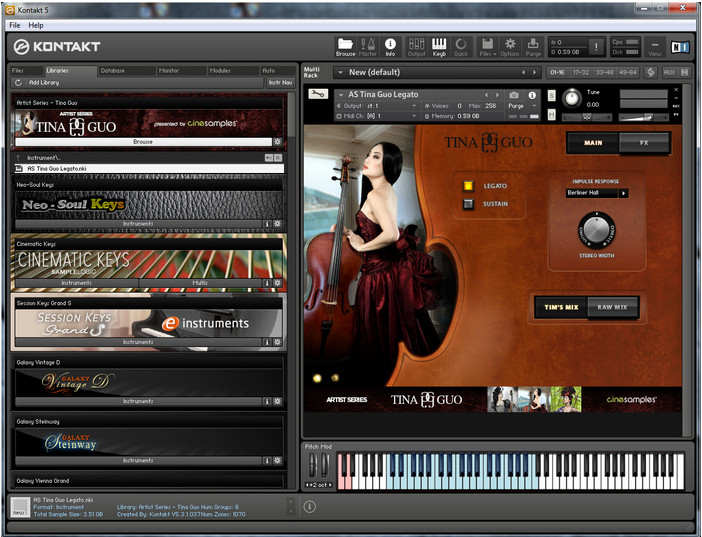
Task: Expand AS Tina Guo Legato instrument dropdown
Action: 341,95
